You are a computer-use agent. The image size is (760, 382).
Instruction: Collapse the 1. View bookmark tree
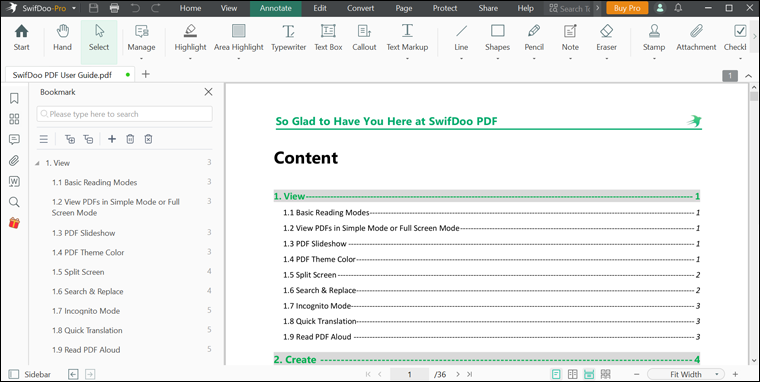37,163
